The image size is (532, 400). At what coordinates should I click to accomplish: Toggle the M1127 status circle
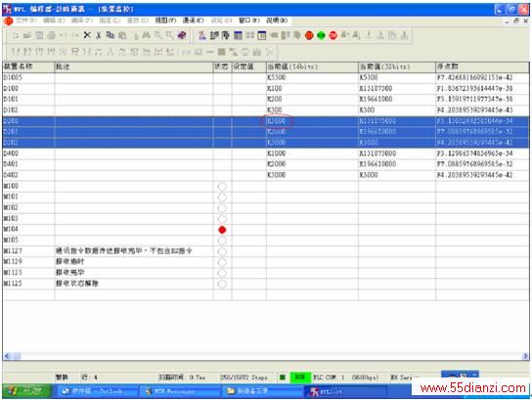[x=222, y=251]
